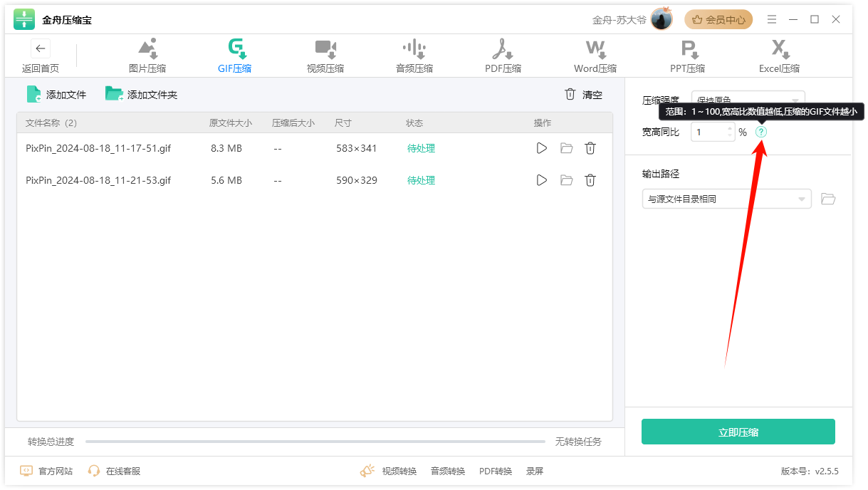Viewport: 868px width, 490px height.
Task: Select the PDF压缩 tool
Action: tap(503, 56)
